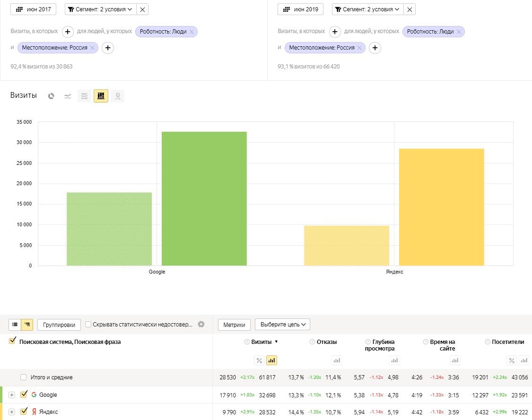Image resolution: width=532 pixels, height=420 pixels.
Task: Open segment dropdown next to июн 2017
Action: (100, 9)
